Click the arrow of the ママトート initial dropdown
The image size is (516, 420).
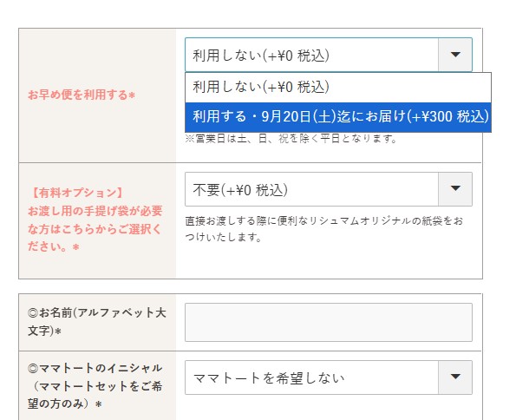[455, 377]
